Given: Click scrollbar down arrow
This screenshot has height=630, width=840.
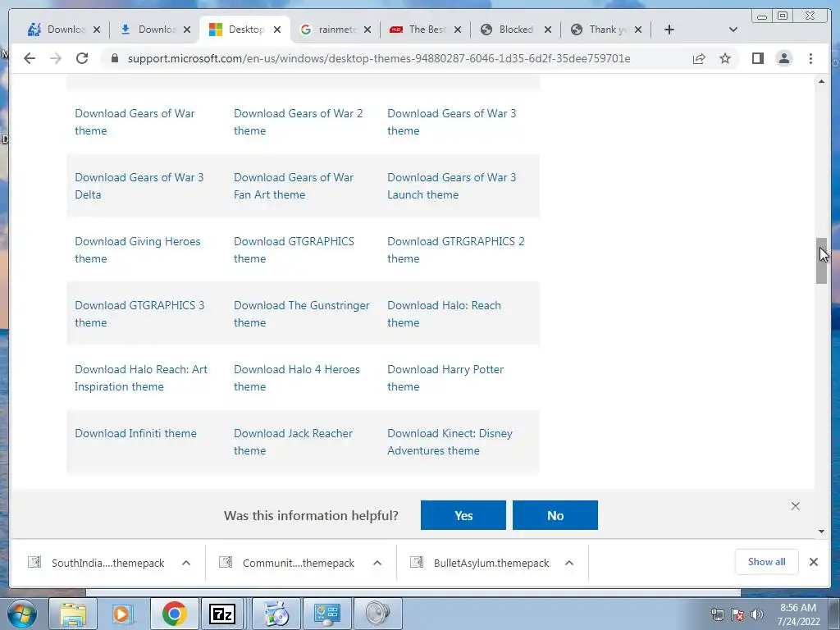Looking at the screenshot, I should pos(821,532).
